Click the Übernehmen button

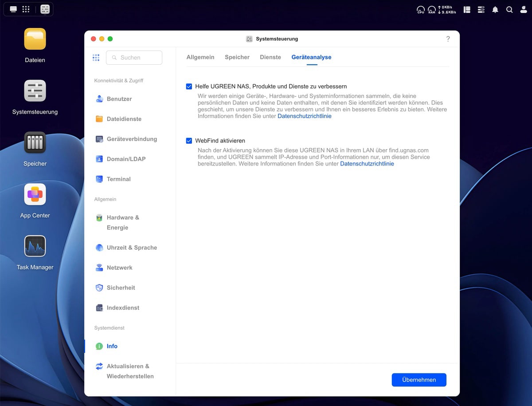click(419, 380)
